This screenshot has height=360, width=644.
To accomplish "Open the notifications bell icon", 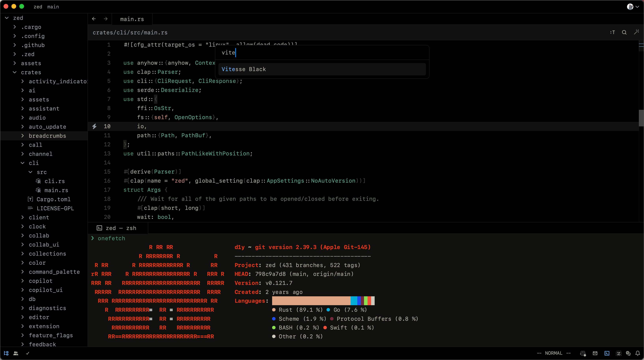I will click(x=637, y=353).
